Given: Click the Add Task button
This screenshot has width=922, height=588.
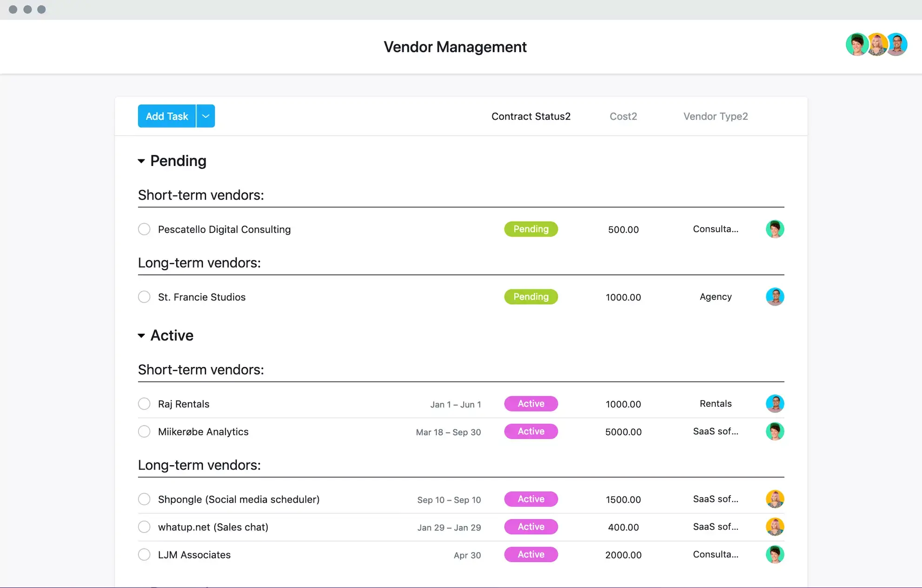Looking at the screenshot, I should [x=166, y=116].
